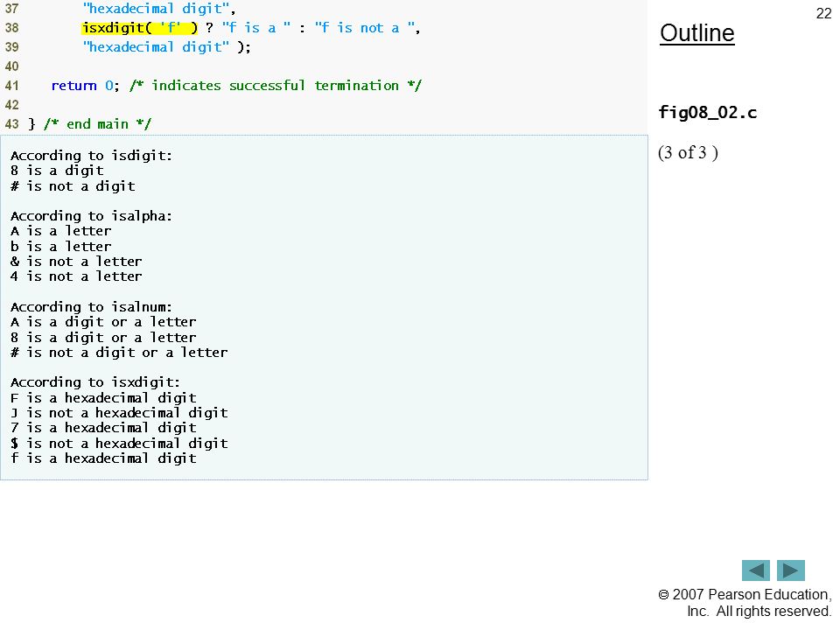Click the end main comment on line 43

[97, 124]
